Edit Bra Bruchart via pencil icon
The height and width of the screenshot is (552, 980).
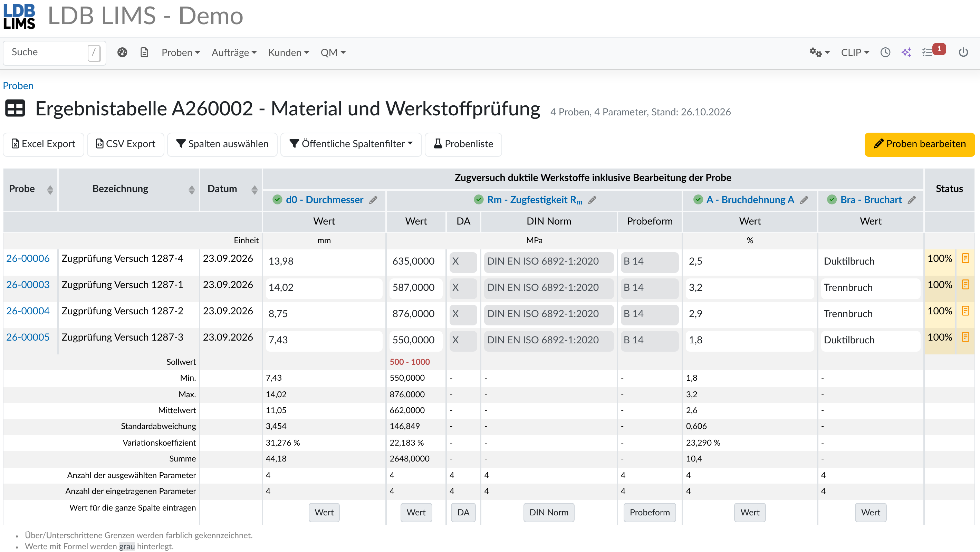912,200
